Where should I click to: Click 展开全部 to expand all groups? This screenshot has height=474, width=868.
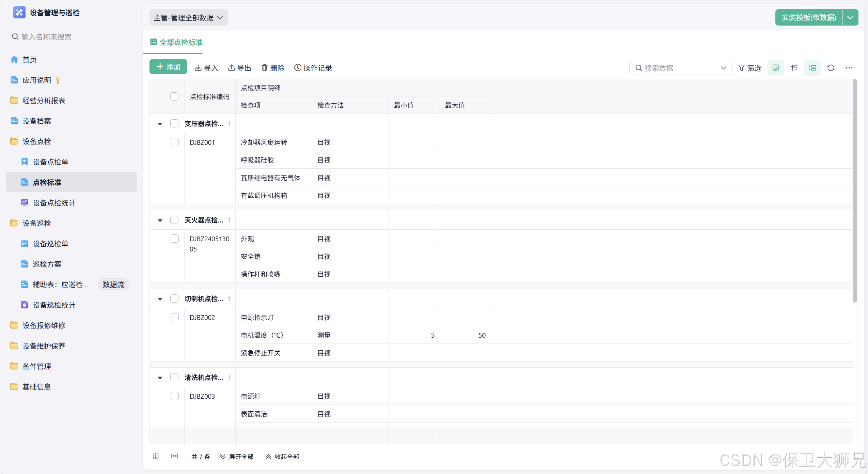237,457
